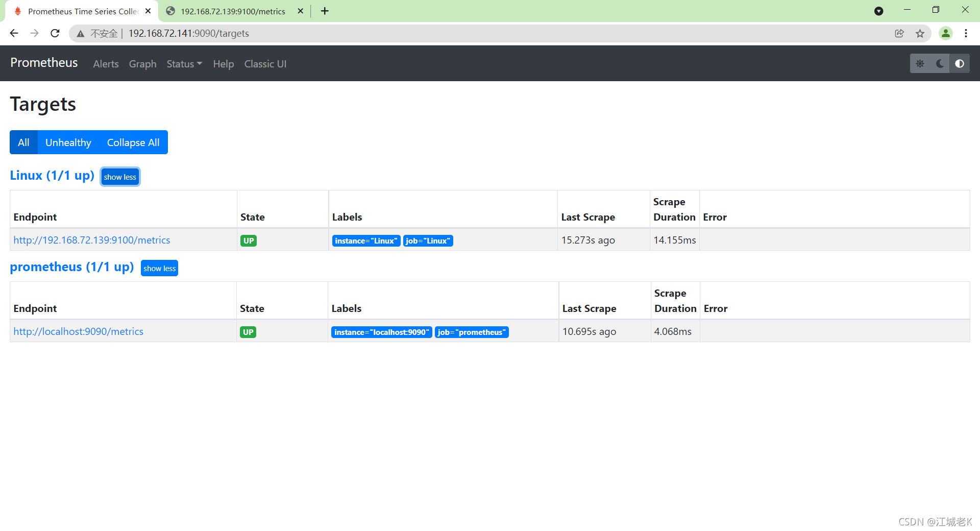
Task: Switch to Classic UI
Action: click(265, 64)
